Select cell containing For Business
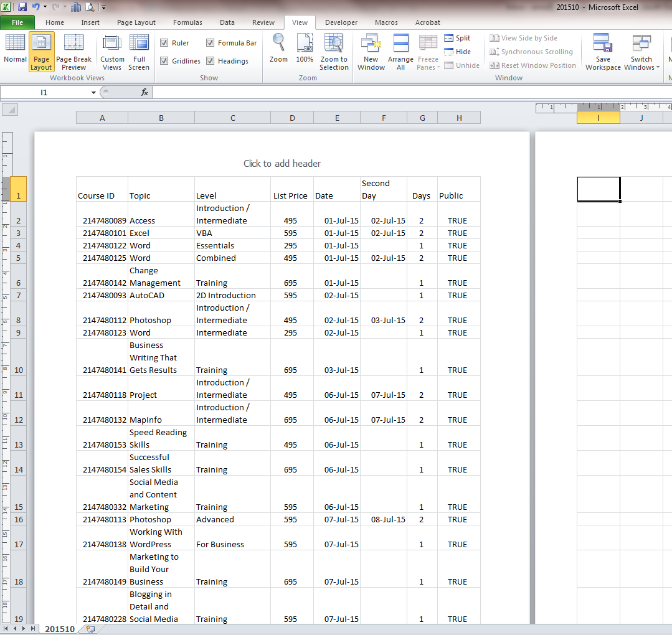Image resolution: width=672 pixels, height=635 pixels. click(x=233, y=538)
